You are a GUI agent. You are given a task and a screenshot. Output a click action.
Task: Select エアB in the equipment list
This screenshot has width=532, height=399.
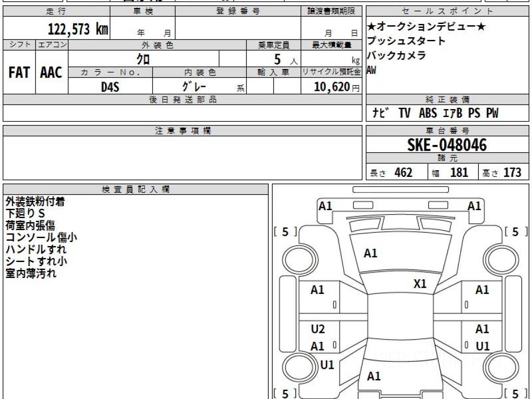[453, 113]
